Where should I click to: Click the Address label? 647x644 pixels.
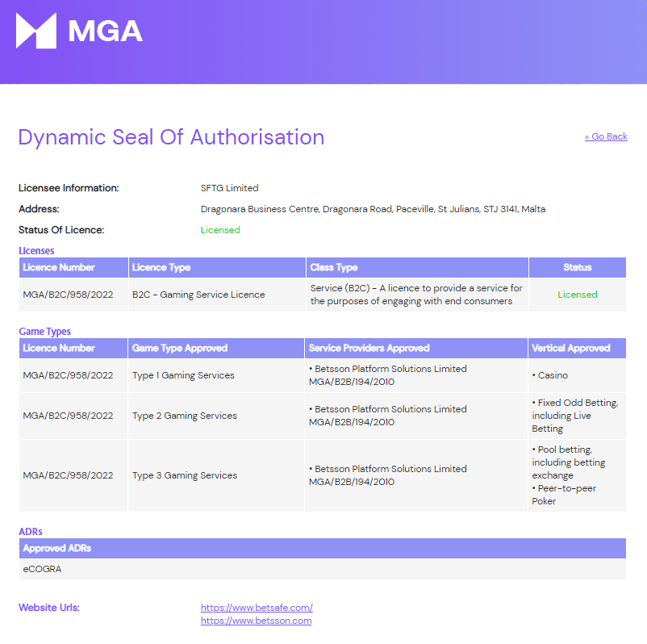point(39,209)
